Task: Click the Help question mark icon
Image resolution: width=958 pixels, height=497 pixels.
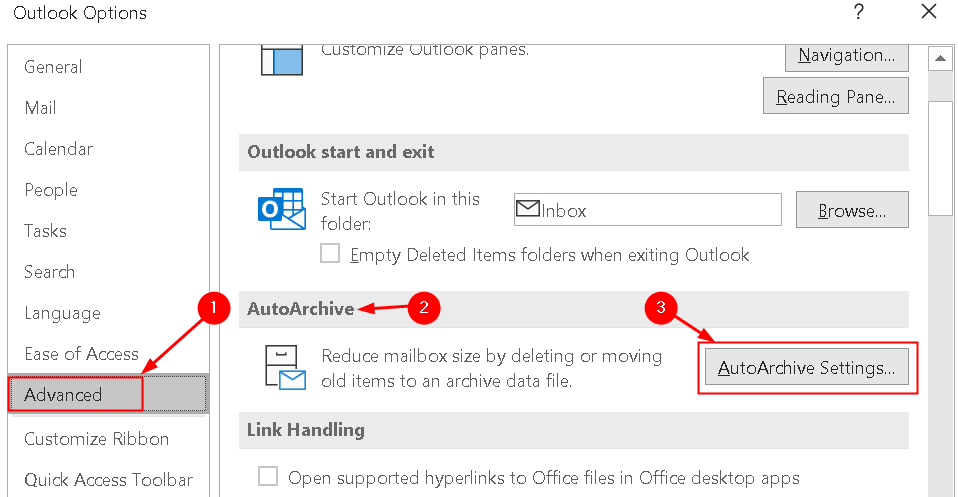Action: click(x=858, y=13)
